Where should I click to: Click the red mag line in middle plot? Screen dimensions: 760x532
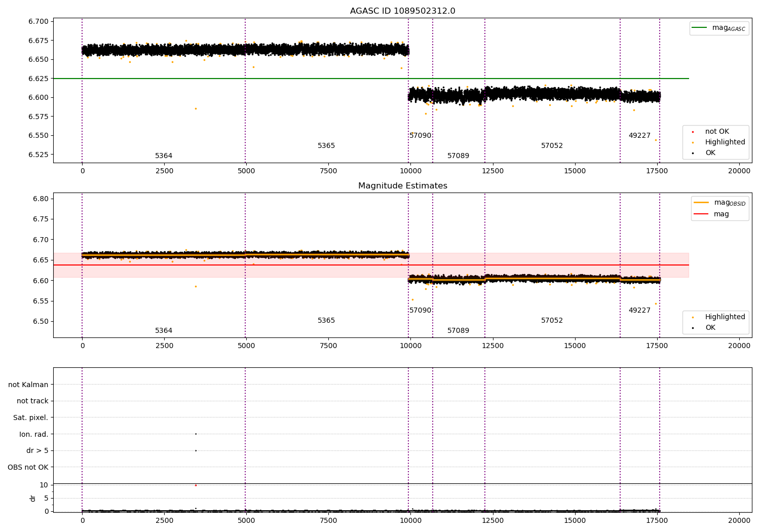(371, 265)
